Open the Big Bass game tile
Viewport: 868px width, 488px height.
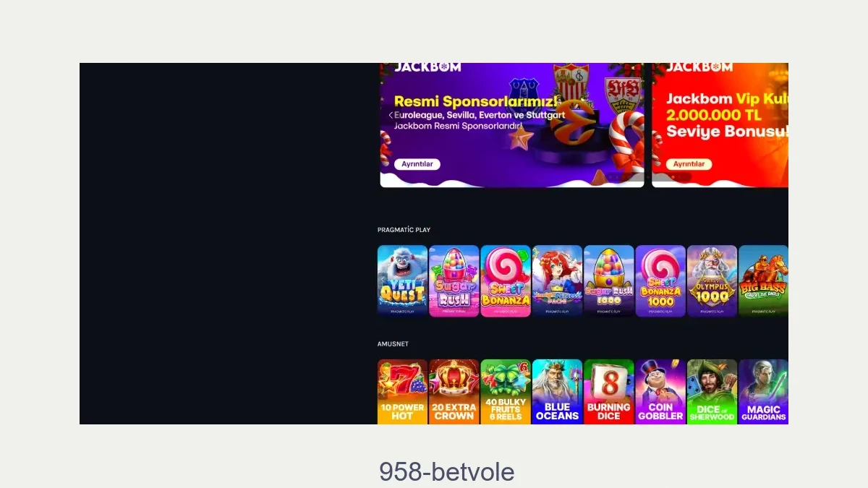click(763, 281)
